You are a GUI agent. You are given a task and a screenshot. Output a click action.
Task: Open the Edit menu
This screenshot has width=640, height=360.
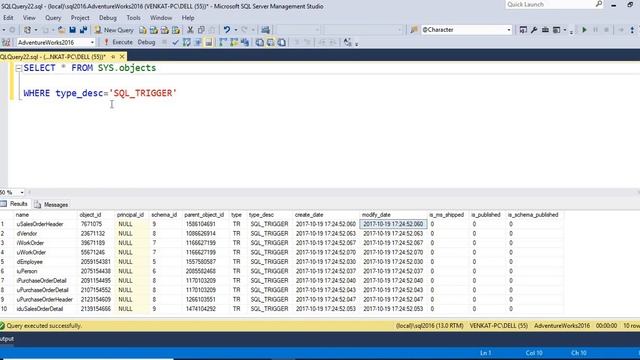(x=8, y=18)
